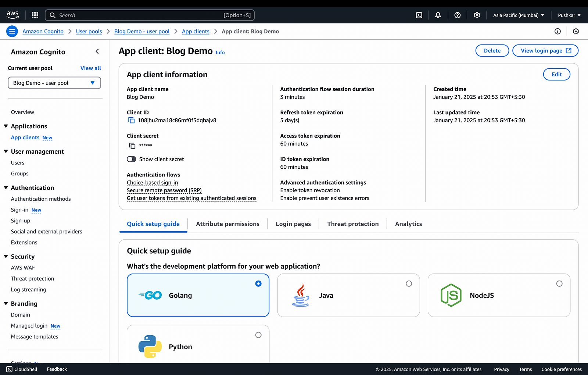Collapse the Authentication section
The height and width of the screenshot is (375, 588).
pos(6,187)
